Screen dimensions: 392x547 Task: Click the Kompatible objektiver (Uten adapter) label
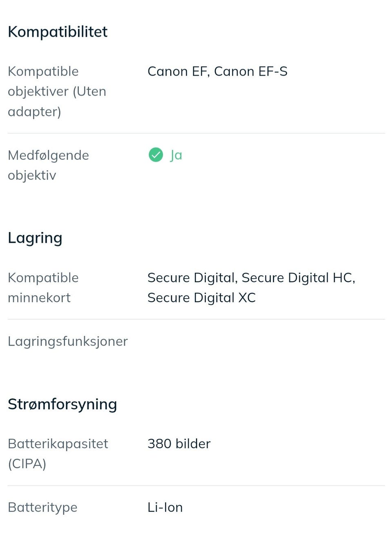click(x=57, y=91)
